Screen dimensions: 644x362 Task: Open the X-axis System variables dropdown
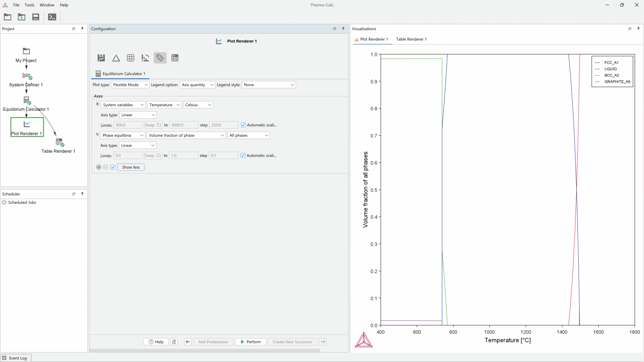(x=123, y=105)
